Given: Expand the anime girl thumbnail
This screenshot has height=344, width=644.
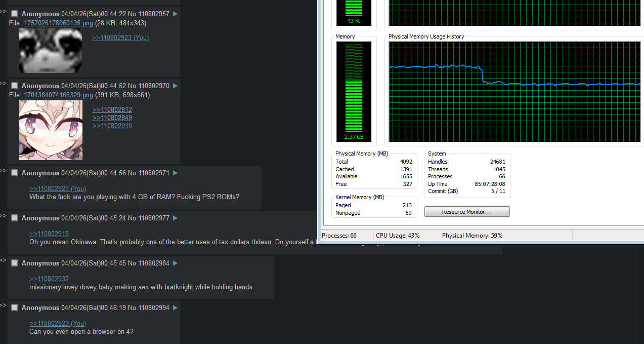Looking at the screenshot, I should [51, 130].
